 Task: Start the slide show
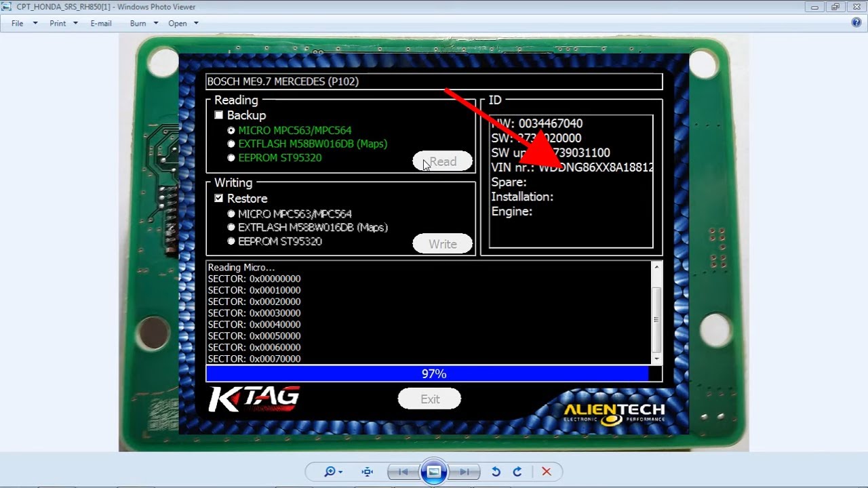point(434,472)
